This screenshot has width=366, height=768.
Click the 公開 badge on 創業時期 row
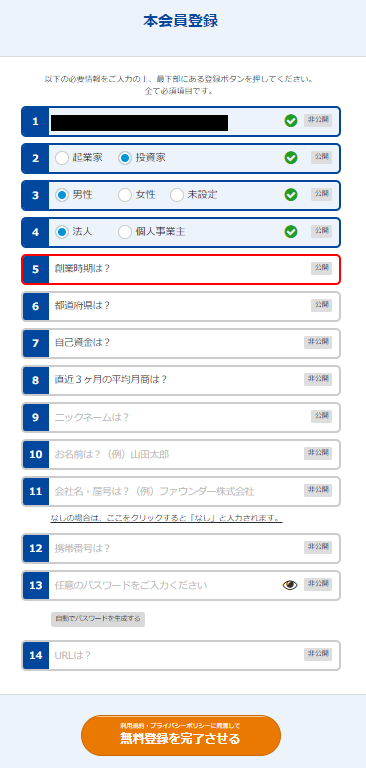tap(321, 268)
